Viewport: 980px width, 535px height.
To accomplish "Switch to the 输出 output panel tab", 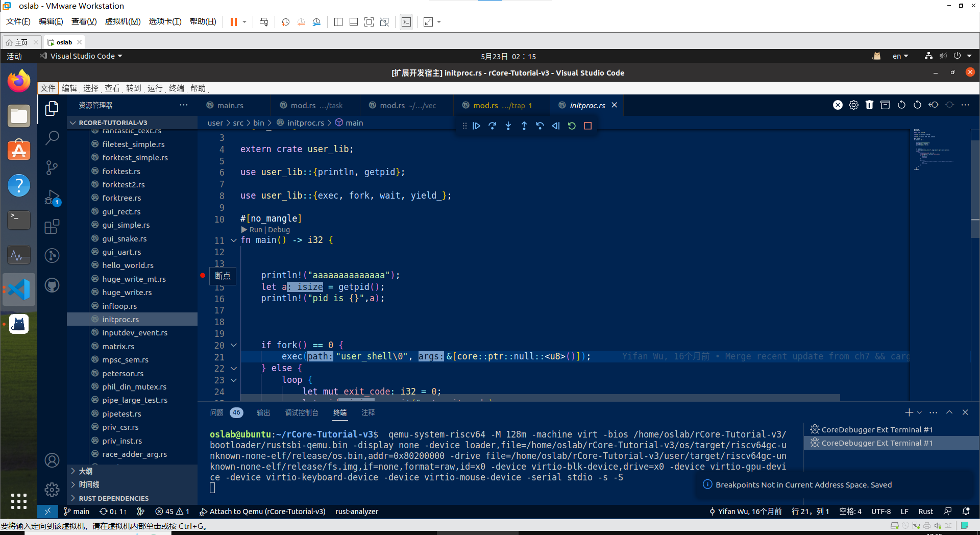I will [263, 412].
